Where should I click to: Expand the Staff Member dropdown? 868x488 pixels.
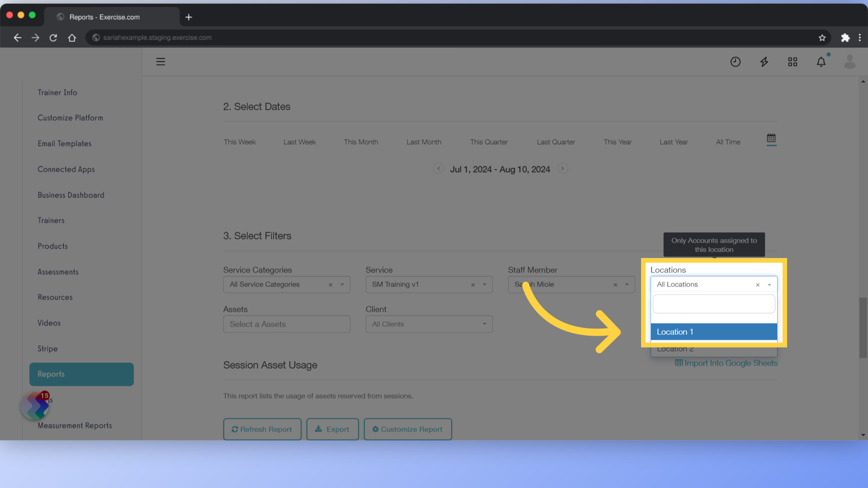click(627, 285)
